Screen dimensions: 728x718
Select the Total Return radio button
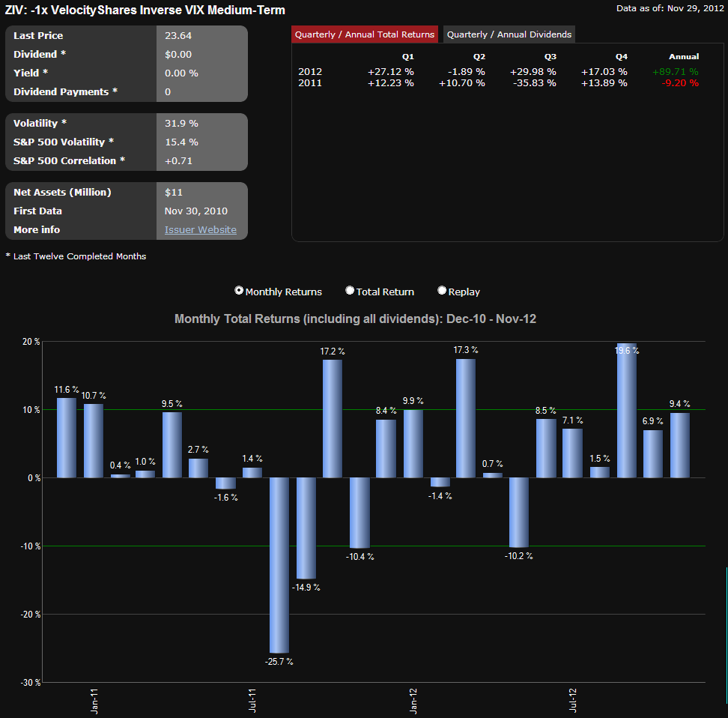350,291
